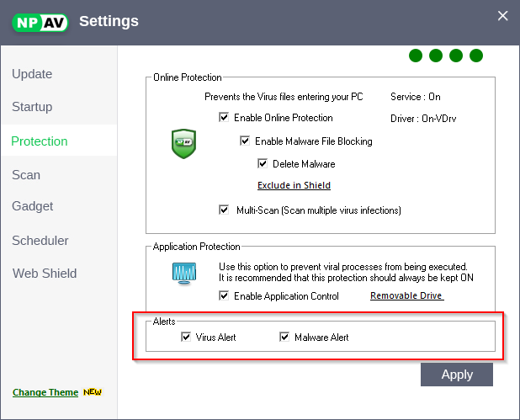Click the NPAV logo icon
This screenshot has height=420, width=520.
point(40,21)
